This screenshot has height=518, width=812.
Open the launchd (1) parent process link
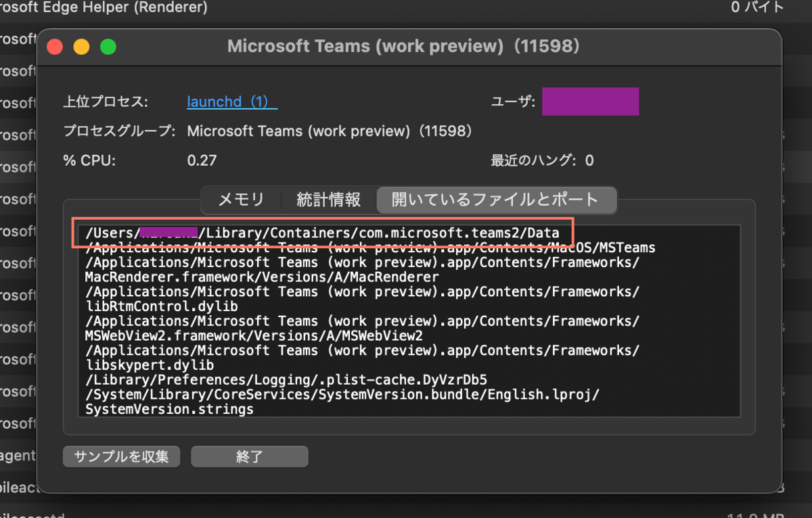click(232, 102)
